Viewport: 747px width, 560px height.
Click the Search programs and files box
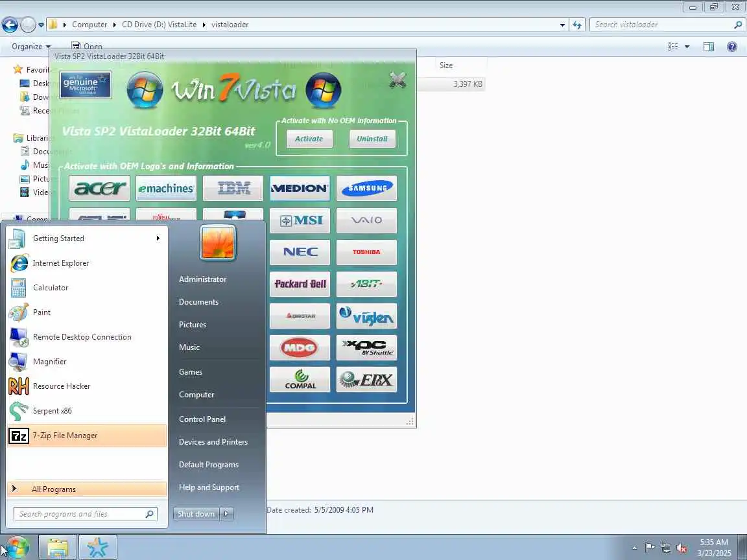pos(86,514)
